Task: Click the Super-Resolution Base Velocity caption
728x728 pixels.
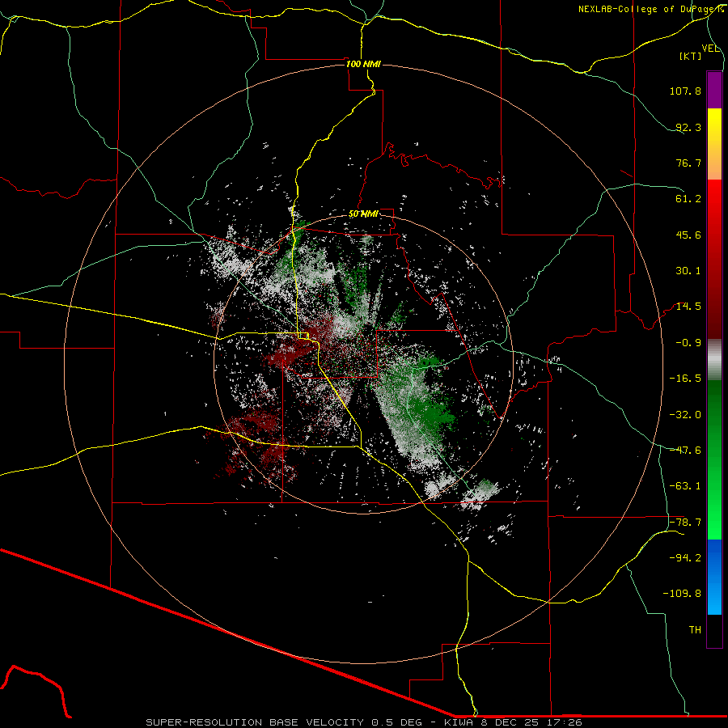Action: [363, 722]
